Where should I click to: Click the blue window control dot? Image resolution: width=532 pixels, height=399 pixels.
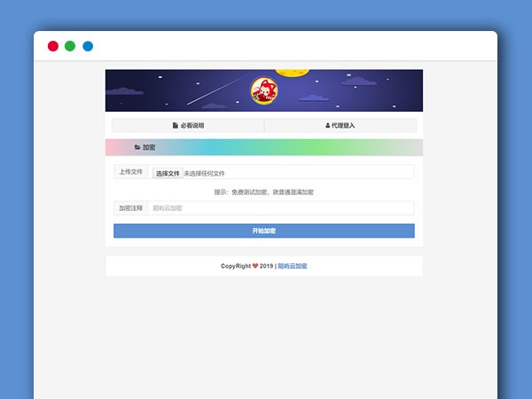(88, 46)
